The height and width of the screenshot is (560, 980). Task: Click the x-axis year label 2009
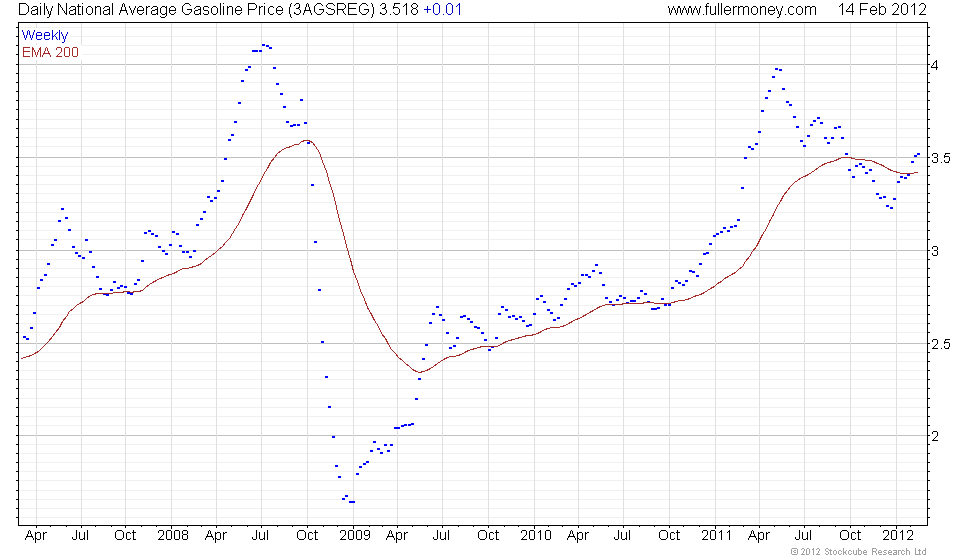click(354, 536)
